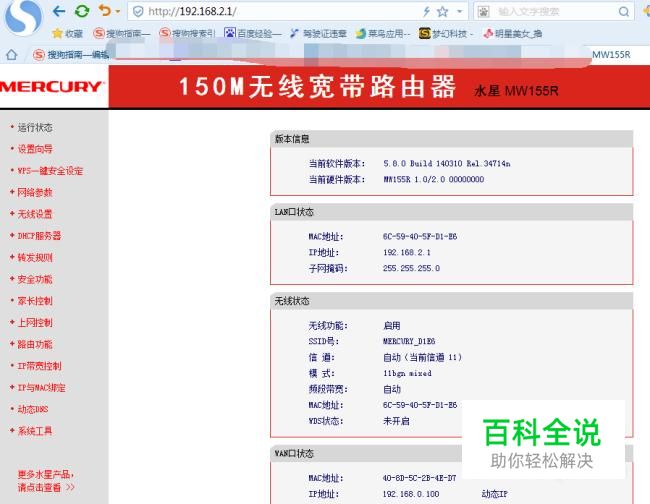Open 家长控制 in the sidebar
Viewport: 650px width, 504px height.
click(x=35, y=301)
